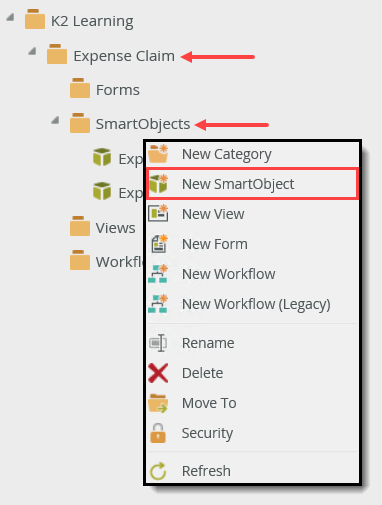Viewport: 382px width, 505px height.
Task: Click the green Refresh arrow icon
Action: tap(158, 471)
